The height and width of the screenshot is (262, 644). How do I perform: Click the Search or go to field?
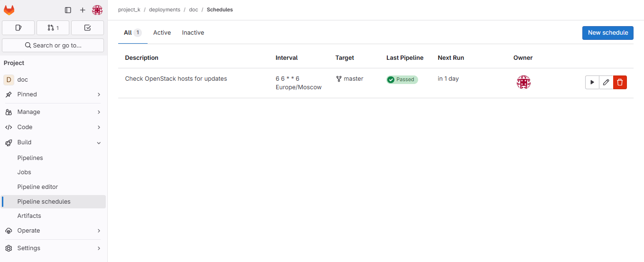pyautogui.click(x=53, y=46)
